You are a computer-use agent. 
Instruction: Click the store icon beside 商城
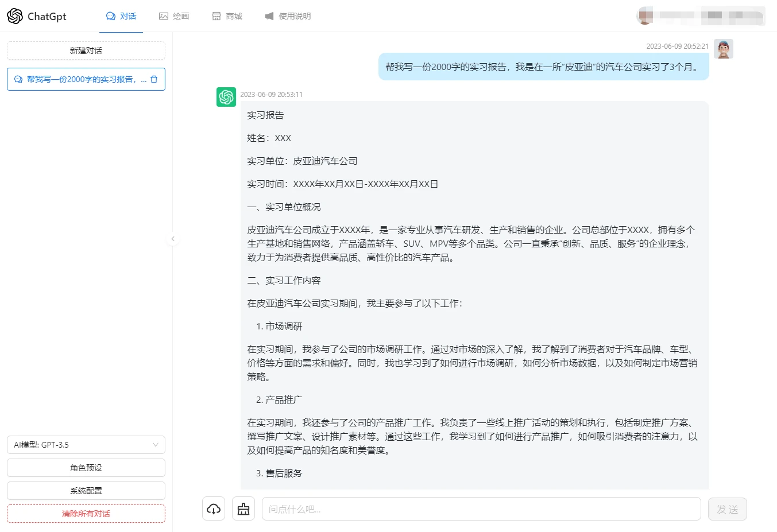point(217,16)
